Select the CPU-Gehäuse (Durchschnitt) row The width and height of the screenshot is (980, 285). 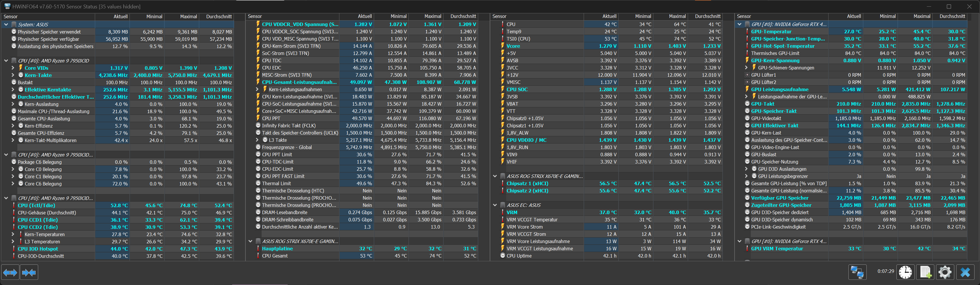(x=118, y=213)
